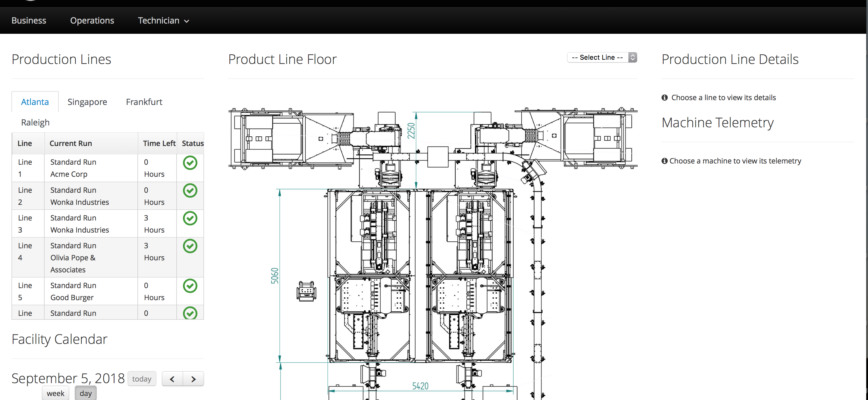Switch calendar to day view

pyautogui.click(x=86, y=393)
